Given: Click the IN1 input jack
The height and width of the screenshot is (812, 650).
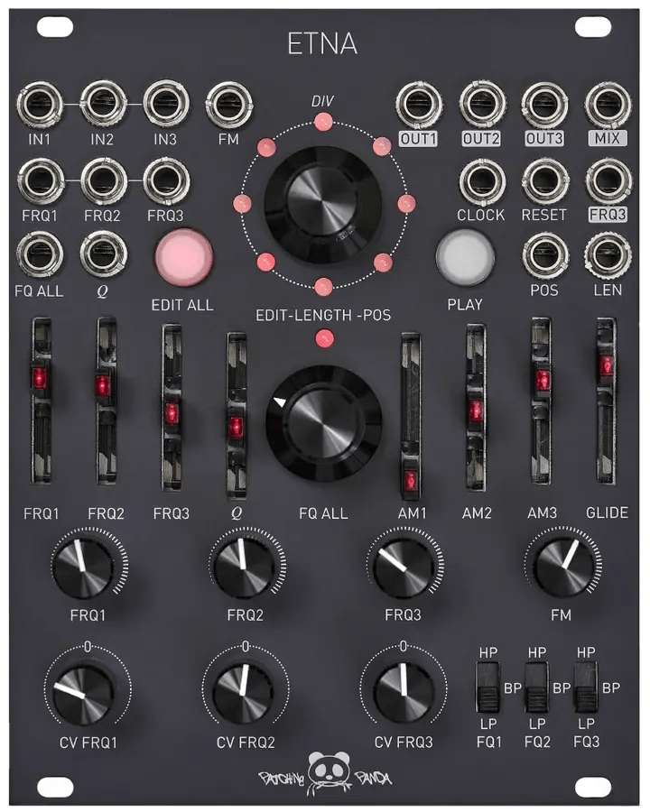Looking at the screenshot, I should click(40, 104).
